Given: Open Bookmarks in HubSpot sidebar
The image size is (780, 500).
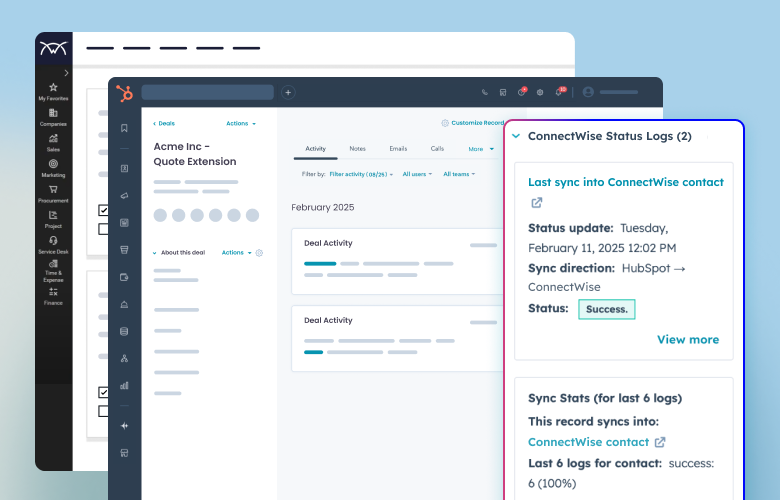Looking at the screenshot, I should (x=124, y=128).
